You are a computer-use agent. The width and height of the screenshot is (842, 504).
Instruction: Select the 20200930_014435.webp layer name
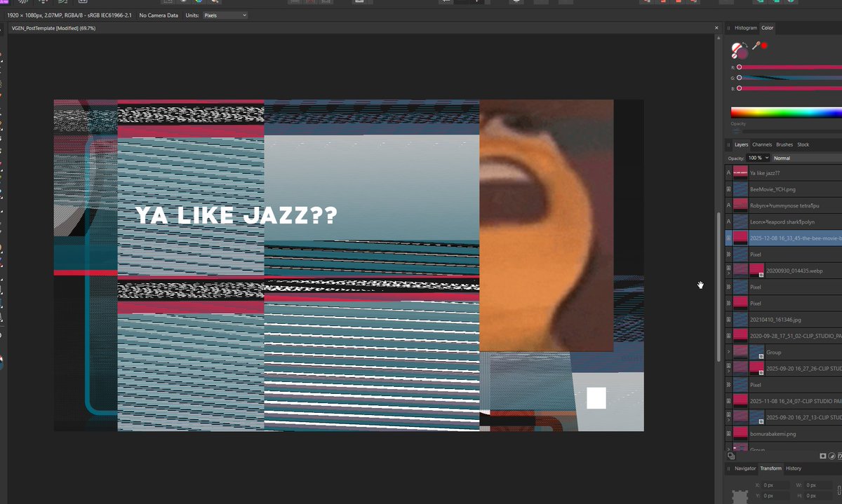click(796, 271)
